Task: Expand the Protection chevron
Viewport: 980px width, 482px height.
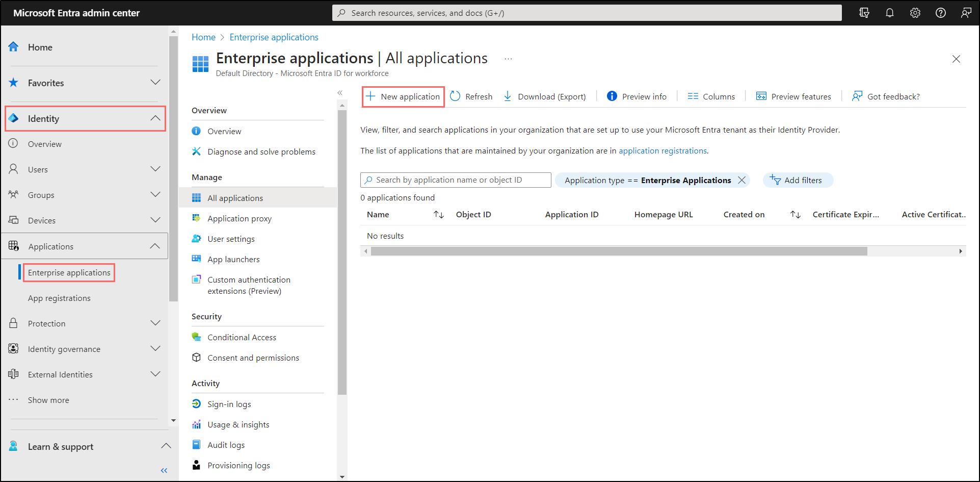Action: click(155, 323)
